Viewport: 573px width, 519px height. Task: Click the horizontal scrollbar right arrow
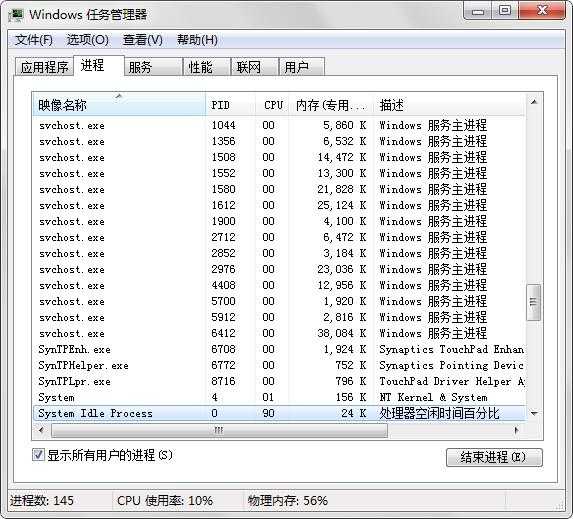pyautogui.click(x=516, y=430)
